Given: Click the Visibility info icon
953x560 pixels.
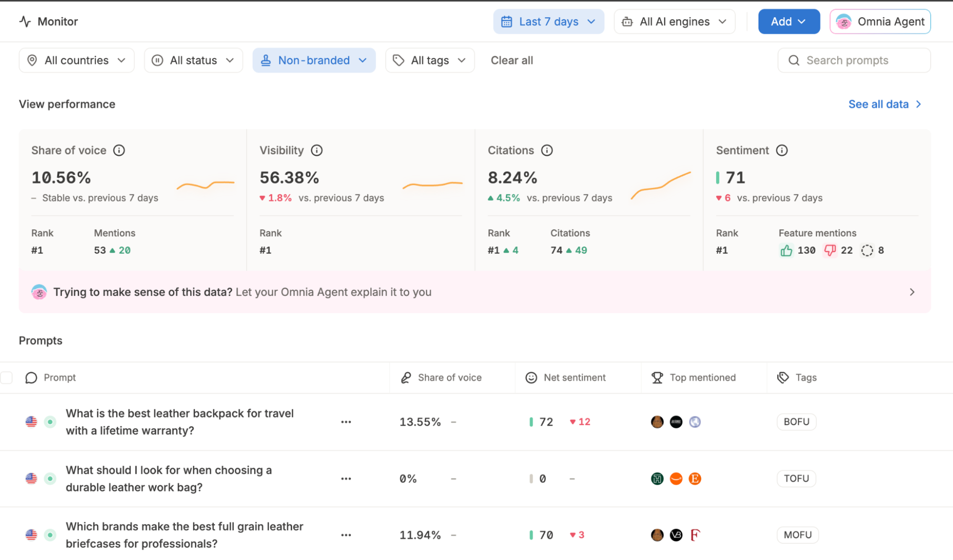Looking at the screenshot, I should coord(317,151).
